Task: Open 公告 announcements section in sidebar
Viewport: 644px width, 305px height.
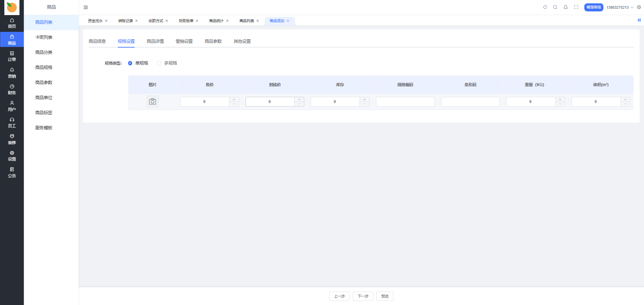Action: point(12,173)
